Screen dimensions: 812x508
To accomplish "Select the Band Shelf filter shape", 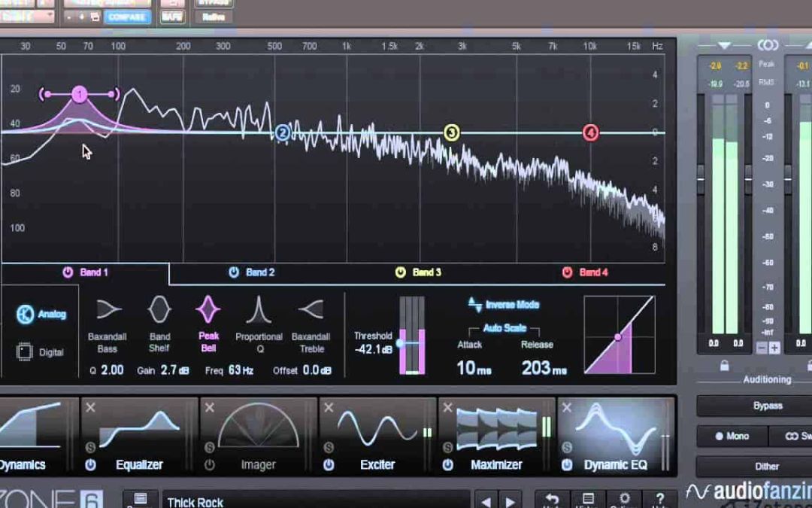I will (x=159, y=309).
